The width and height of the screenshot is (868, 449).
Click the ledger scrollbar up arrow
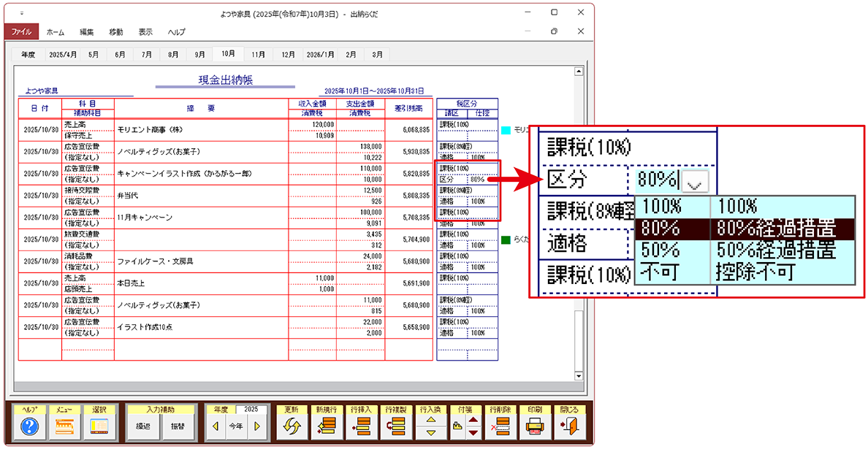click(579, 72)
